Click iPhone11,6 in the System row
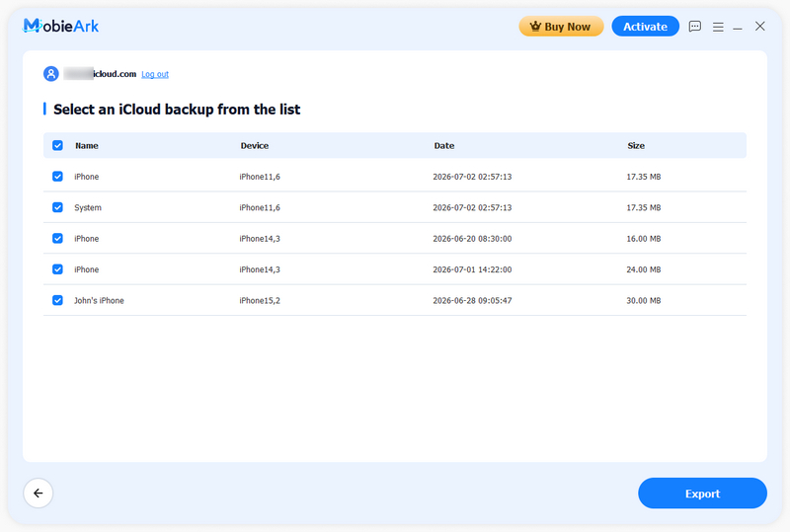This screenshot has height=532, width=790. click(260, 207)
